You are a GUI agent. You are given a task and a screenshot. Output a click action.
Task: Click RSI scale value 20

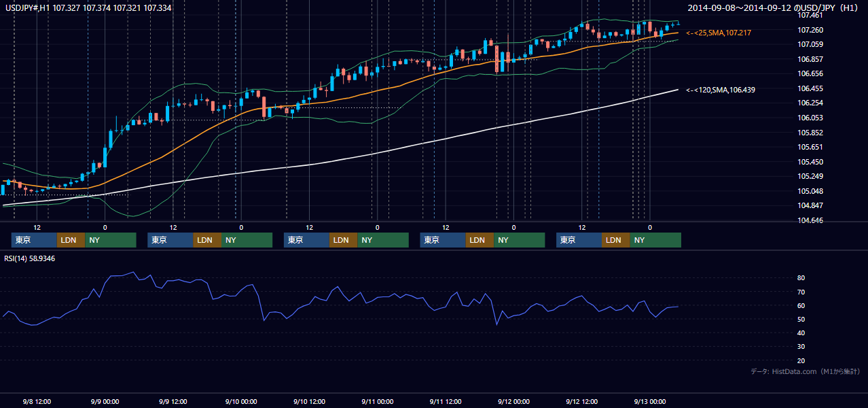801,360
